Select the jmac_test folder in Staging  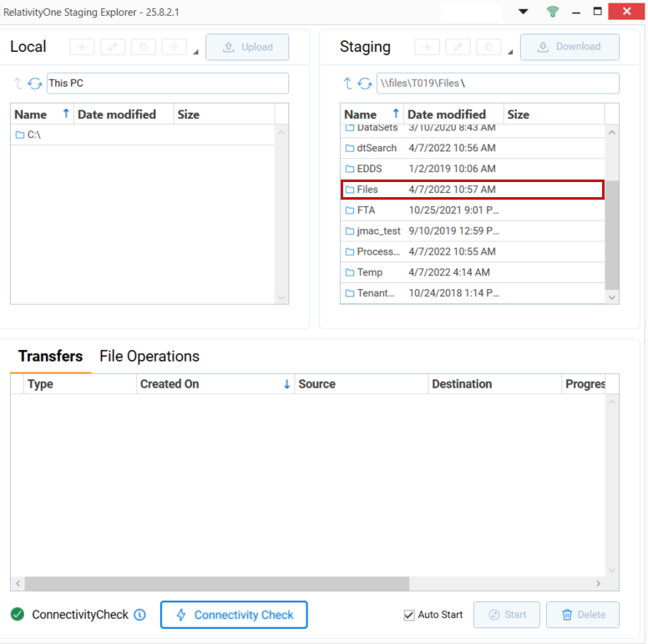pyautogui.click(x=473, y=231)
